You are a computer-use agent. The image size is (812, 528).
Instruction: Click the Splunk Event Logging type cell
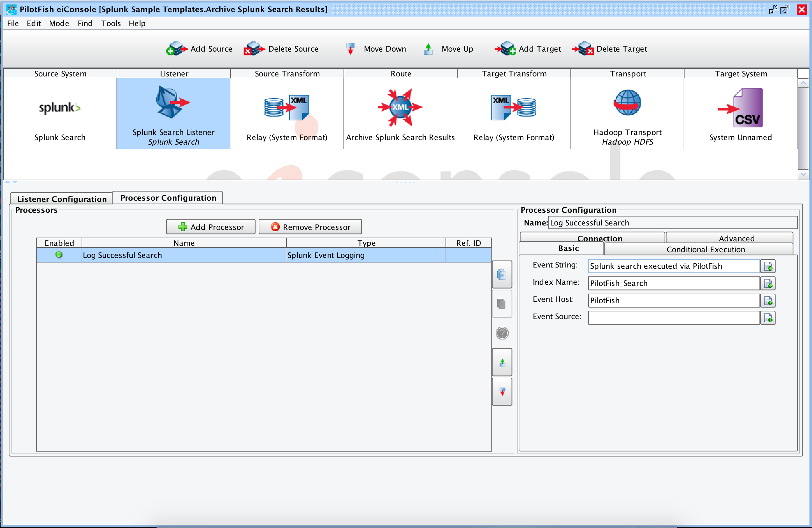[366, 255]
